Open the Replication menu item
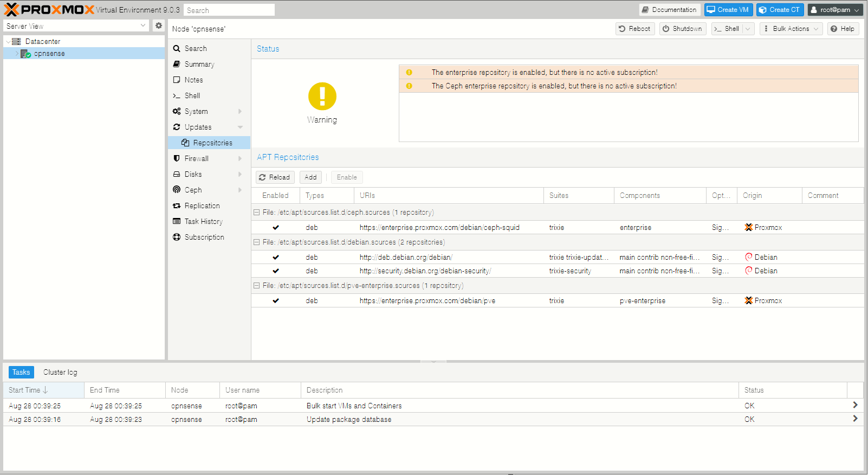This screenshot has width=868, height=475. point(209,206)
